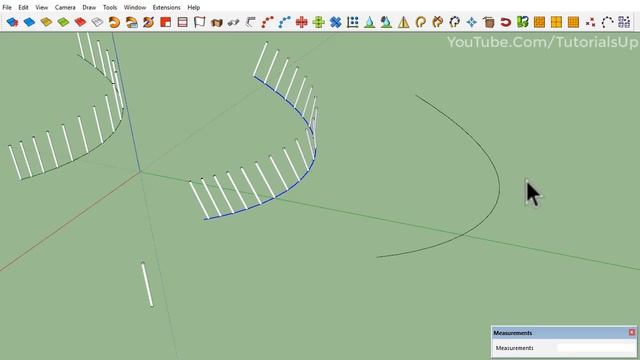Click the orange swirl icon crossed by a blue line

click(x=149, y=22)
